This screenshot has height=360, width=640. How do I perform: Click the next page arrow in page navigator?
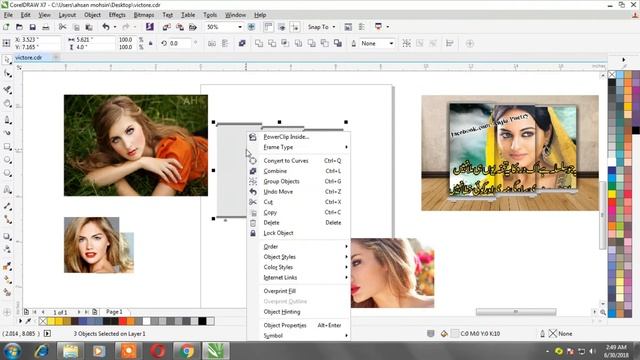[79, 312]
